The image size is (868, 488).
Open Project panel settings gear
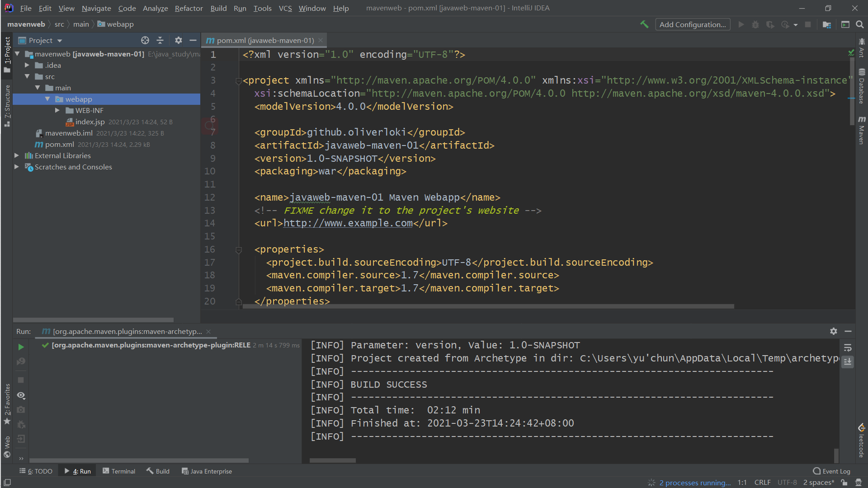pyautogui.click(x=179, y=40)
